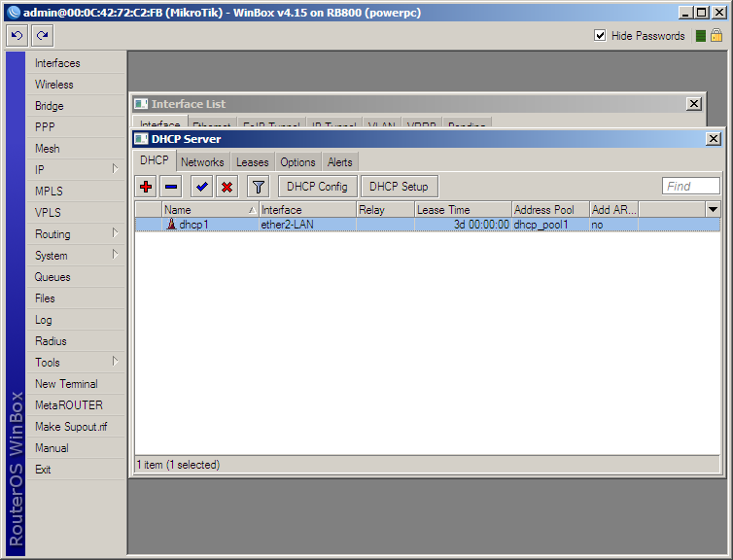Click the DHCP Server window title icon
This screenshot has height=560, width=733.
(x=141, y=139)
